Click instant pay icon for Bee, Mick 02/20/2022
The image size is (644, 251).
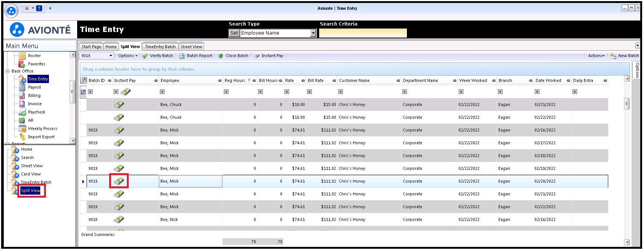pyautogui.click(x=119, y=181)
